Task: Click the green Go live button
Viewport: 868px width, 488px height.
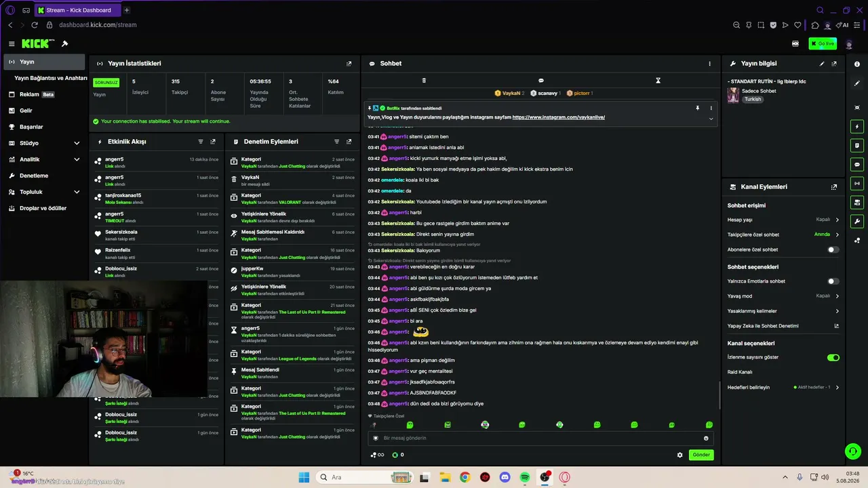Action: click(823, 43)
